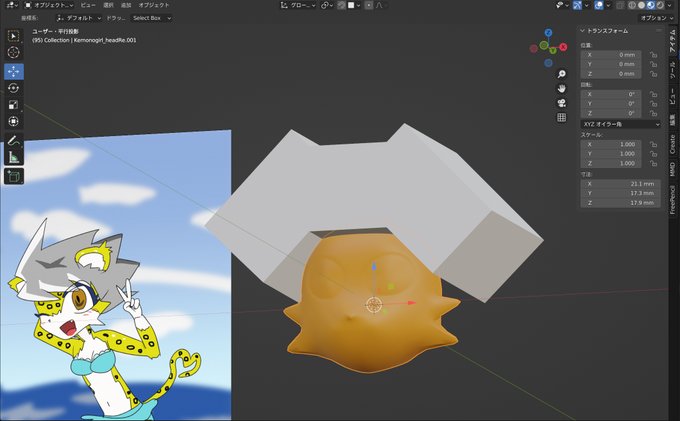Select the Scale tool

(13, 104)
